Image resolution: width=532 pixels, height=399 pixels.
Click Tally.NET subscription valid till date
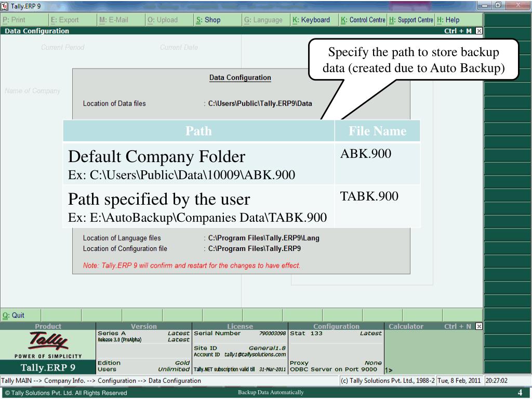240,369
